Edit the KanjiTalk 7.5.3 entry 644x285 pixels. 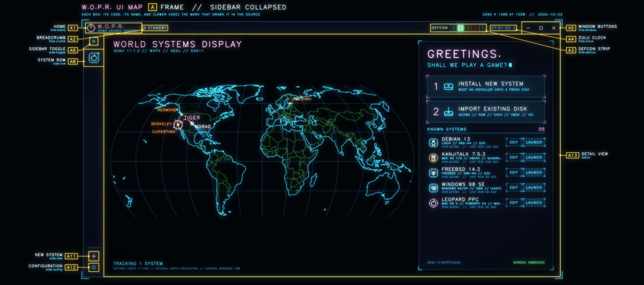click(514, 157)
